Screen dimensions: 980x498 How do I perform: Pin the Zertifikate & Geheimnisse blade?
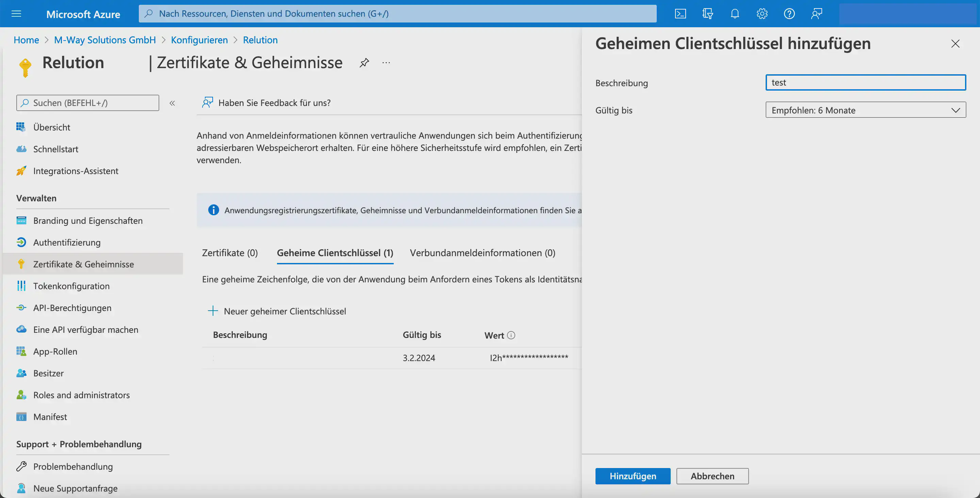(364, 62)
